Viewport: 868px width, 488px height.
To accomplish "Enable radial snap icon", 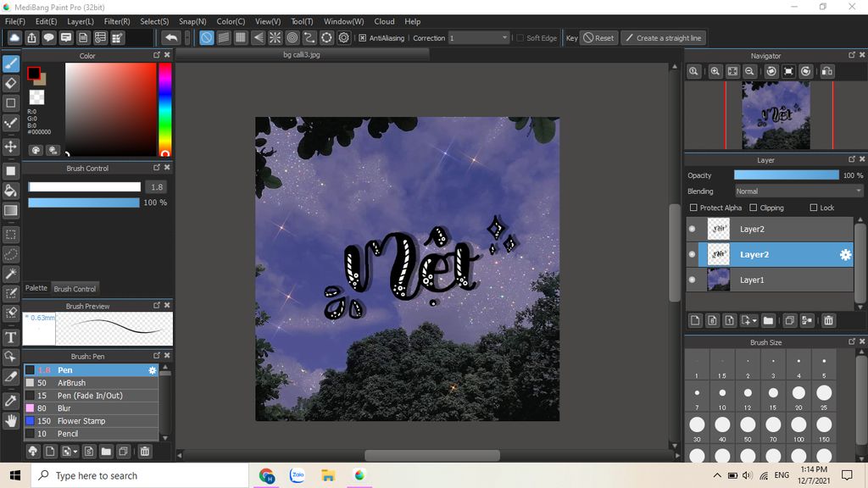I will click(x=275, y=37).
